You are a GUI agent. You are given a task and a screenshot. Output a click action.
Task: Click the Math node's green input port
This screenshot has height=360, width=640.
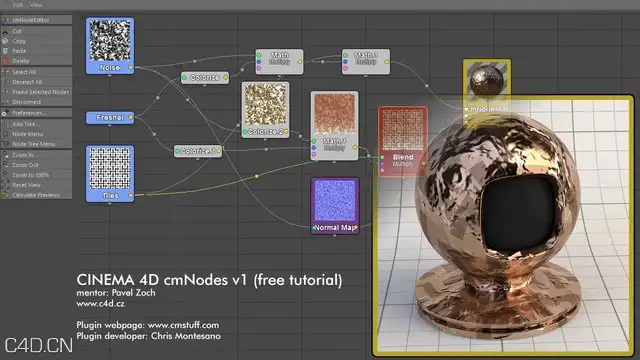[x=259, y=55]
